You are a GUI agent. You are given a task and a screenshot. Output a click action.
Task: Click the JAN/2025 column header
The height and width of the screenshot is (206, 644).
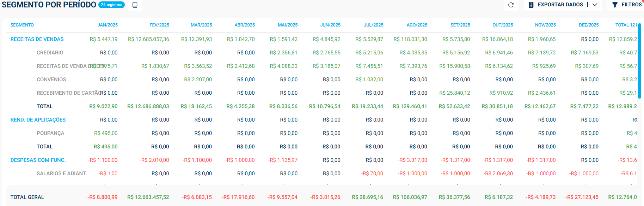(108, 25)
